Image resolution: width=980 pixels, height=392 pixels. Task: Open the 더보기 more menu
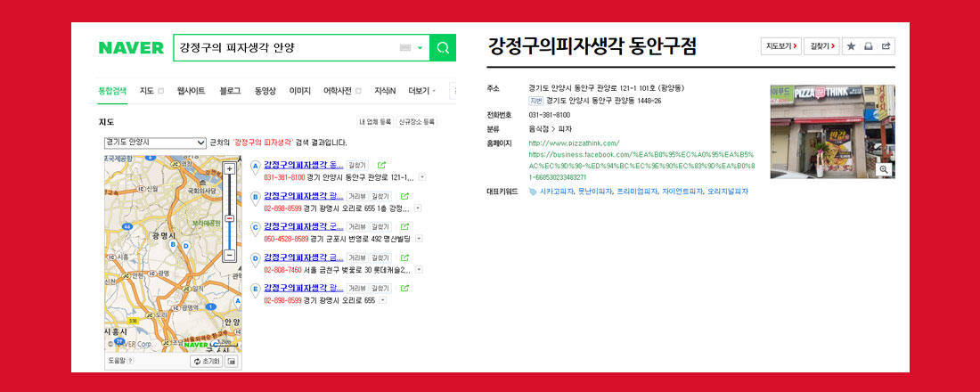[422, 91]
